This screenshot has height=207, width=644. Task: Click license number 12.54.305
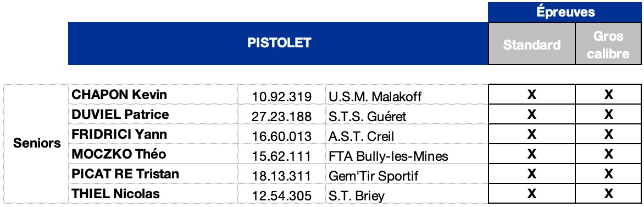(x=281, y=195)
